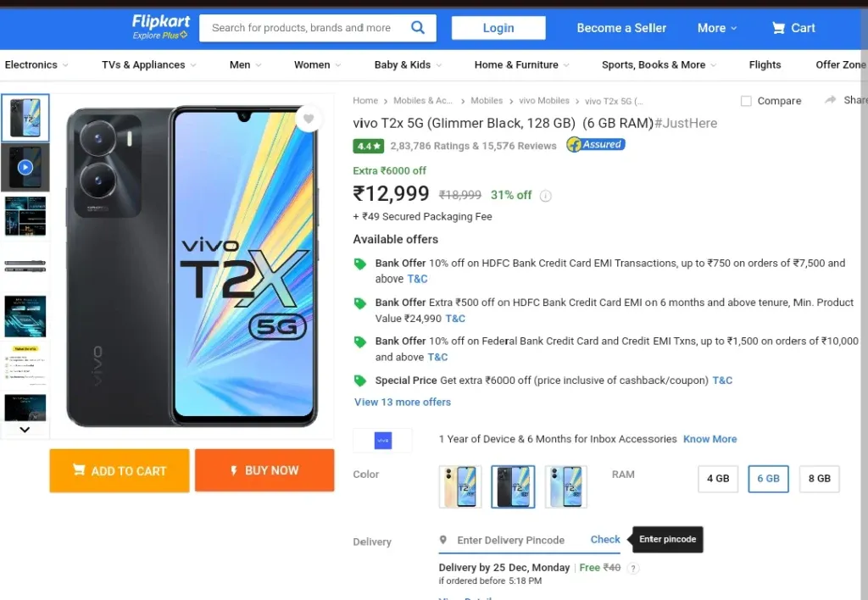Open Home & Furniture category menu
This screenshot has width=868, height=600.
pyautogui.click(x=521, y=64)
